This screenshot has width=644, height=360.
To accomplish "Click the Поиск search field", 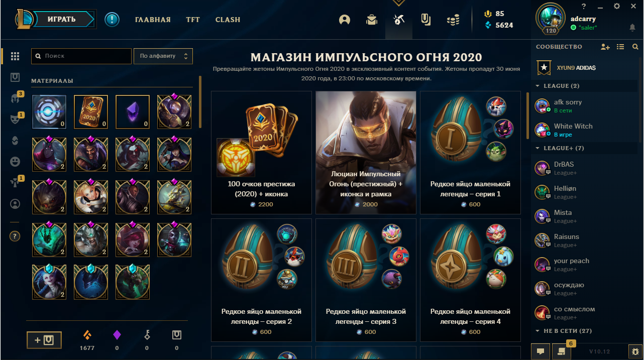I will point(81,56).
